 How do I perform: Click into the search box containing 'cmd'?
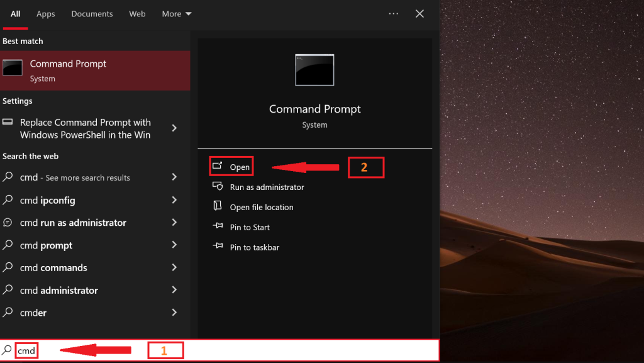click(x=219, y=350)
